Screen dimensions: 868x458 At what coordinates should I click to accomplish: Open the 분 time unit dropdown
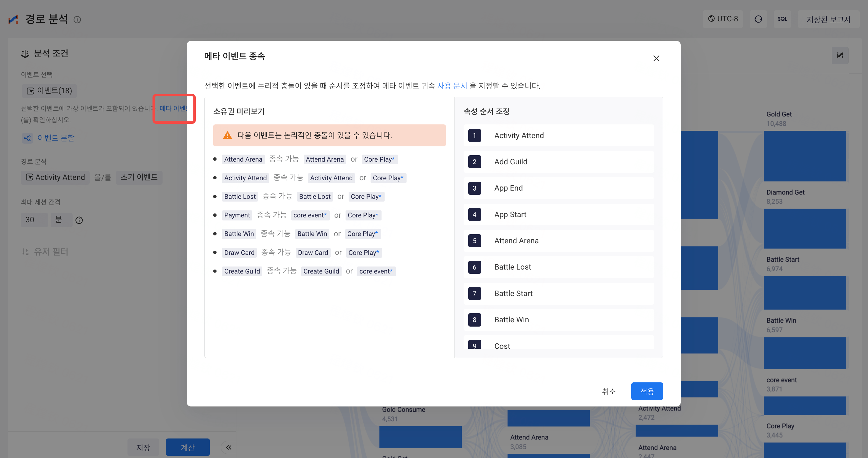pos(61,220)
